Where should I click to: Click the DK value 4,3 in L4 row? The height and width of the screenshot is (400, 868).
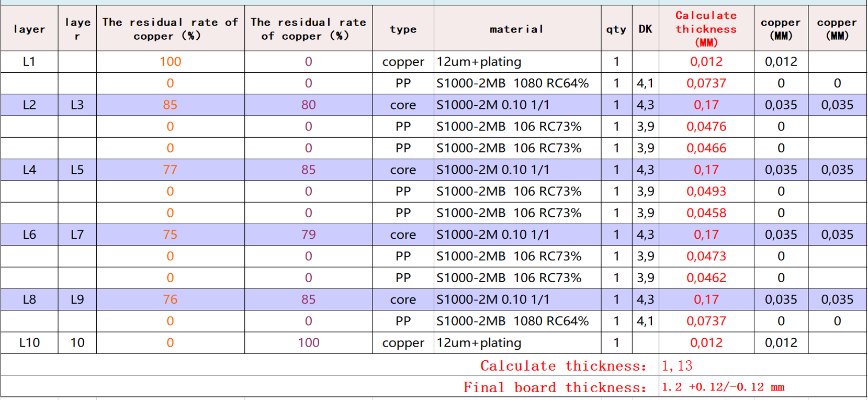645,170
